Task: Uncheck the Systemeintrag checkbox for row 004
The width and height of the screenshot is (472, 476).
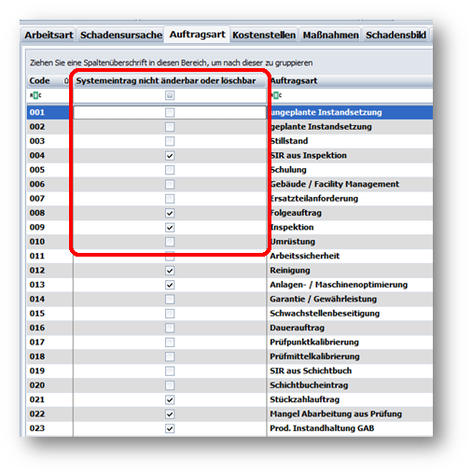Action: [x=170, y=156]
